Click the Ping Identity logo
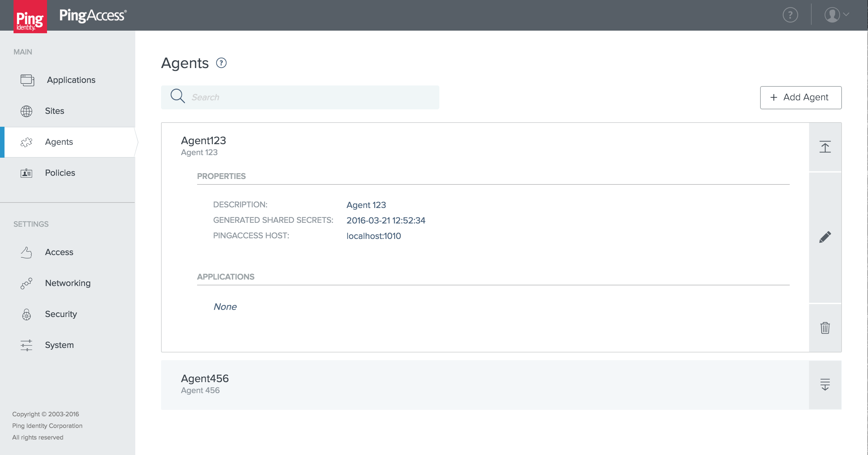Screen dimensions: 868x455 click(30, 16)
